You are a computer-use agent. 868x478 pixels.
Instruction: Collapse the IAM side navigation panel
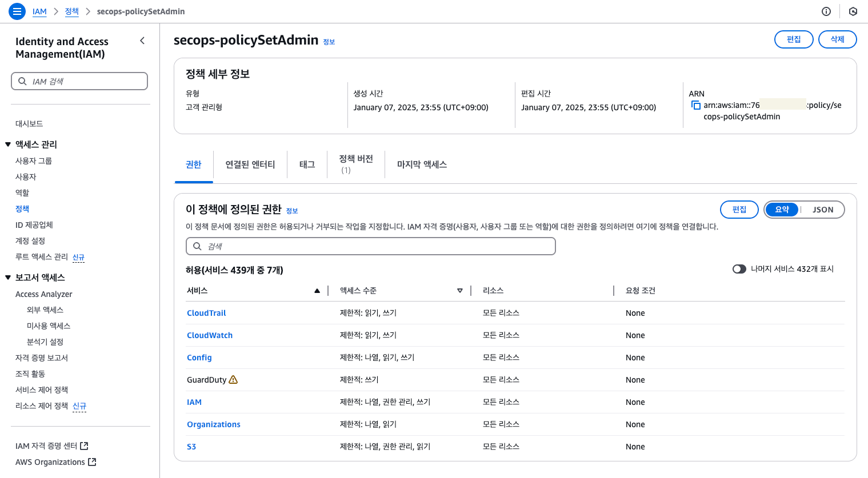pyautogui.click(x=142, y=41)
